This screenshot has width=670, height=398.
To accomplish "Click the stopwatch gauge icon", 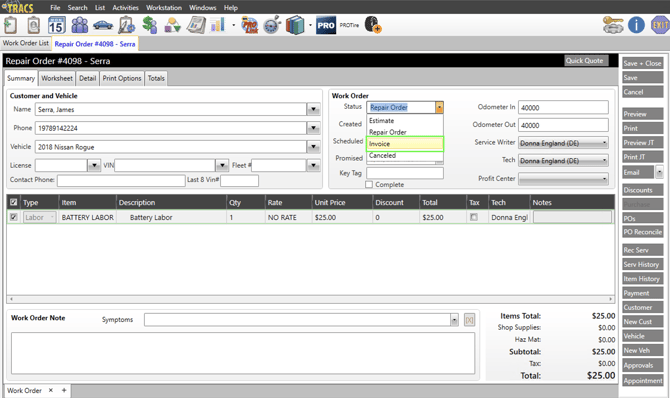I will (x=272, y=25).
